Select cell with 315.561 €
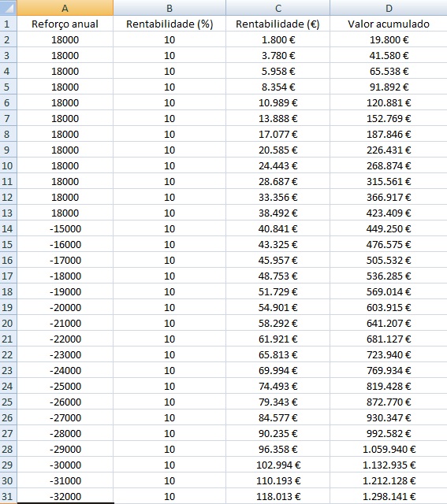Image resolution: width=447 pixels, height=504 pixels. (x=389, y=181)
